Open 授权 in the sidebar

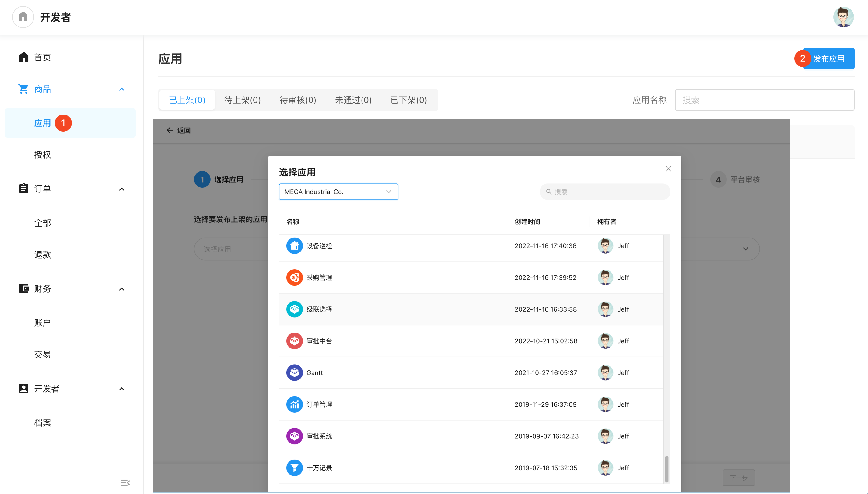click(42, 155)
